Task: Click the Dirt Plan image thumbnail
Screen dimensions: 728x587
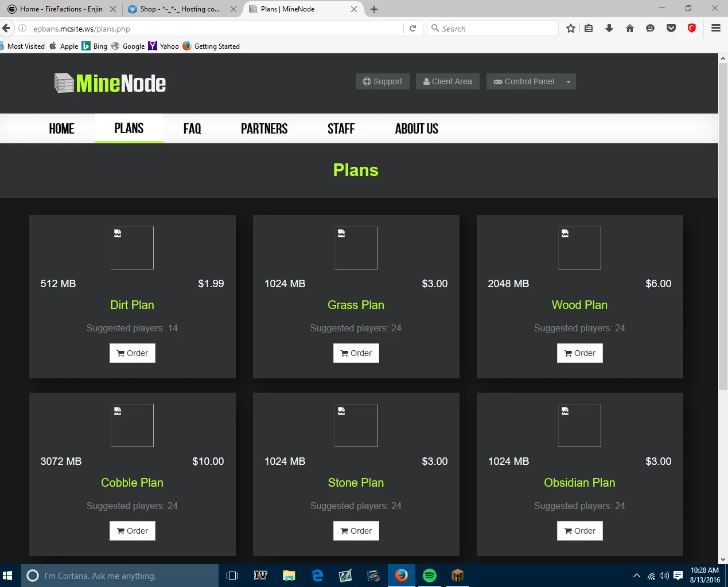Action: (132, 248)
